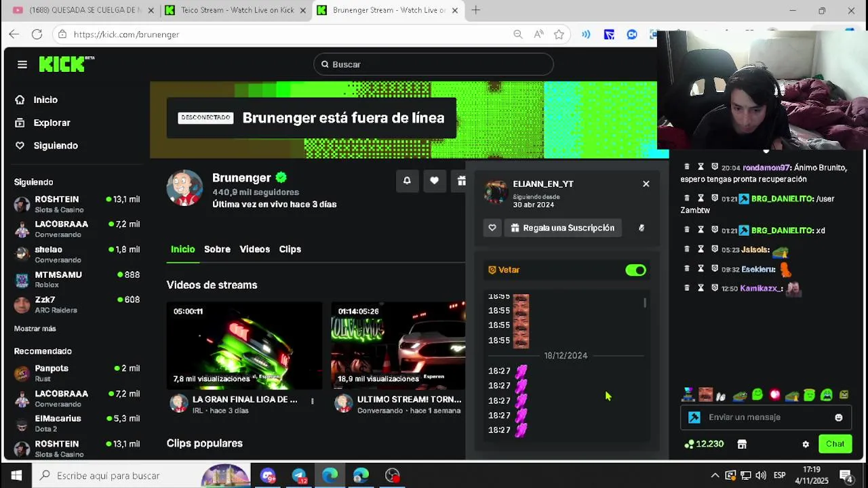Delete Jsisols' message with trash icon
Viewport: 868px width, 488px height.
[x=686, y=249]
